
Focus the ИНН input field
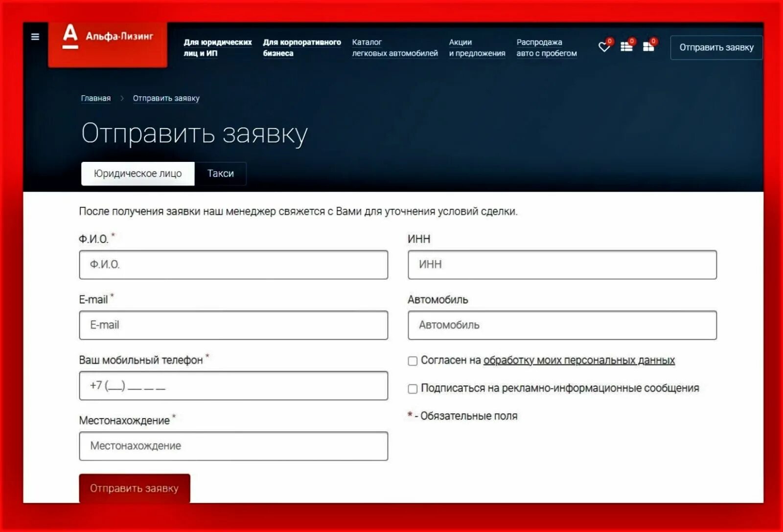point(562,265)
